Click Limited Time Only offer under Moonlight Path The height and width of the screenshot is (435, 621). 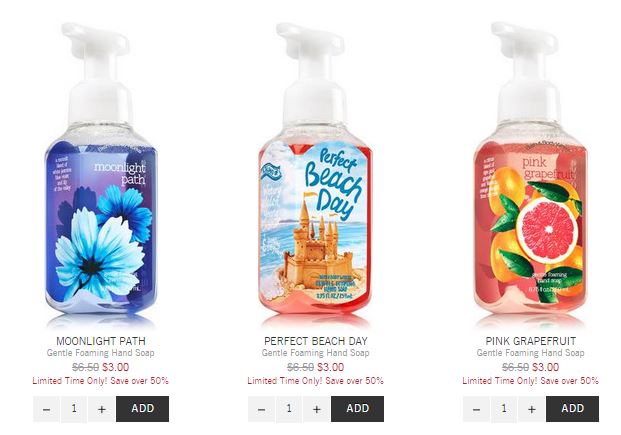click(101, 381)
